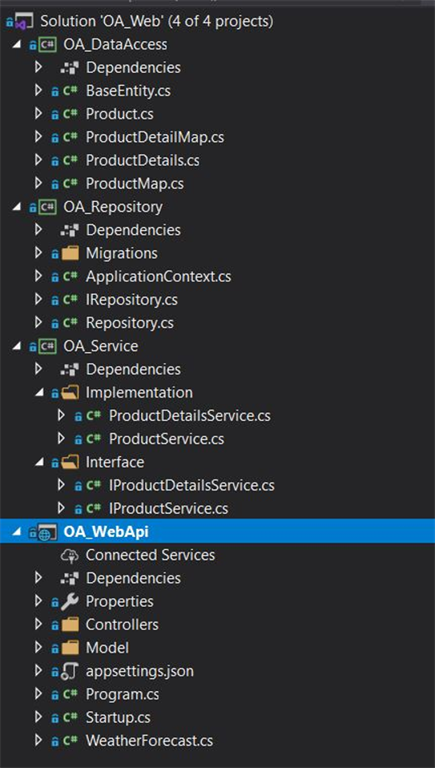
Task: Click the Dependencies icon under OA_Service
Action: [x=70, y=369]
